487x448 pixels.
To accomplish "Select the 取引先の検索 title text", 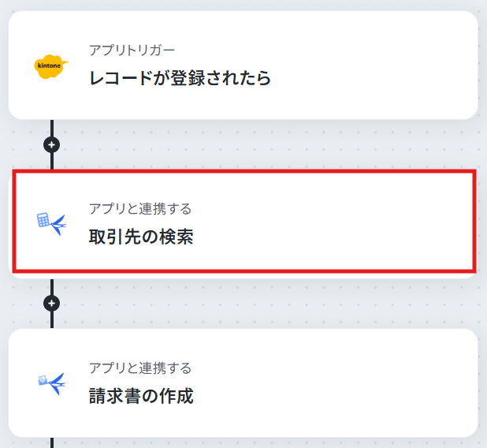I will tap(141, 237).
